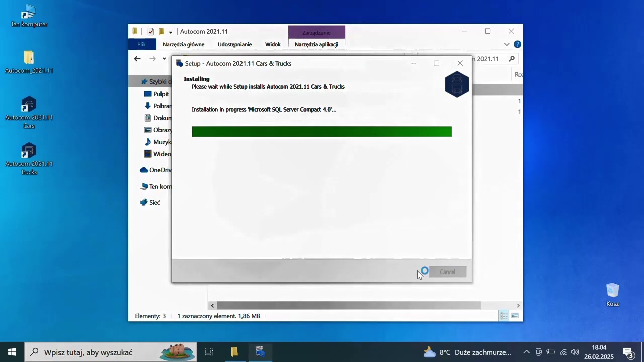Click the Explorer window folder icon in title bar
The width and height of the screenshot is (644, 362).
point(135,31)
